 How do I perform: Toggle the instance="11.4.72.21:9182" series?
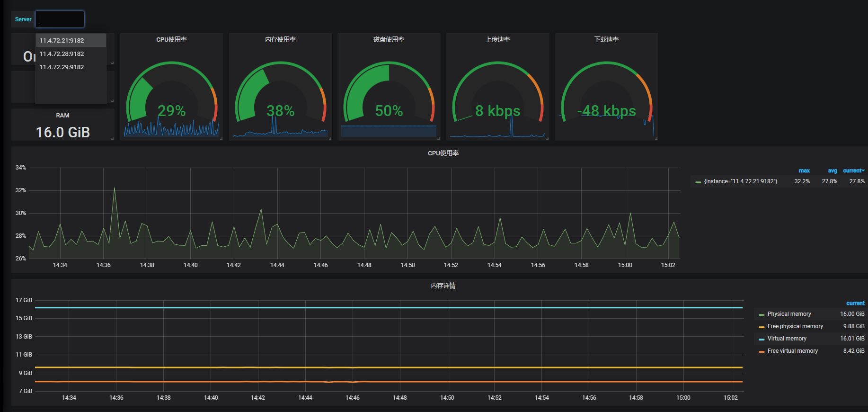pos(741,181)
